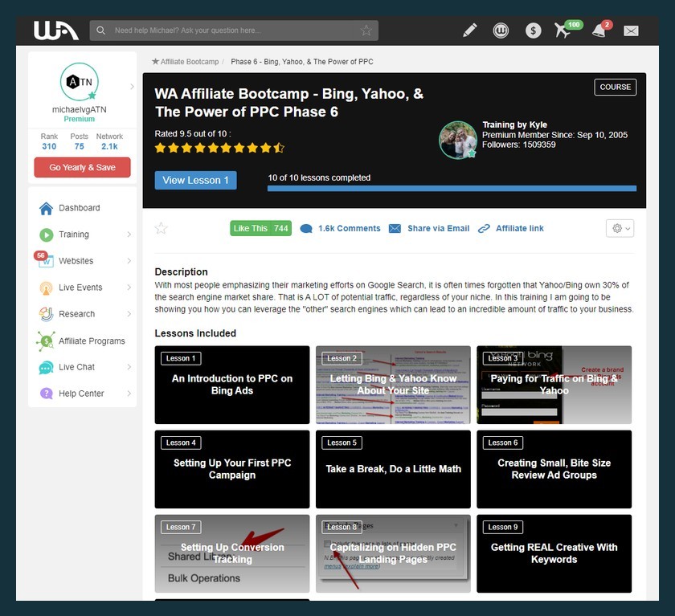Select Live Events in sidebar

tap(80, 288)
